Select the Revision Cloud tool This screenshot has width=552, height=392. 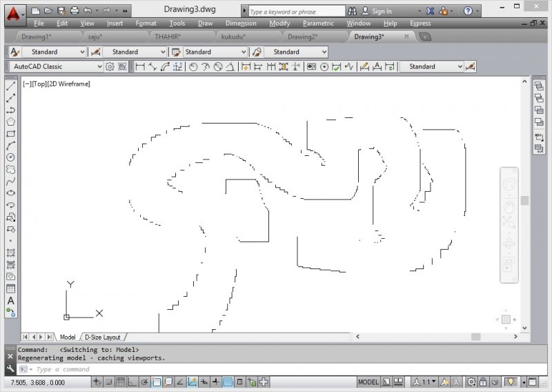point(10,169)
